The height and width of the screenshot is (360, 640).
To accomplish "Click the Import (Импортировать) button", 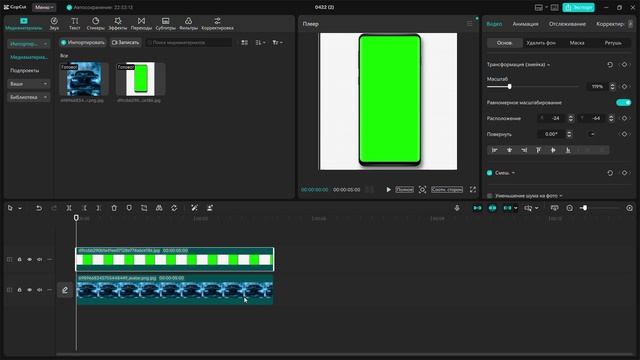I will click(x=83, y=42).
